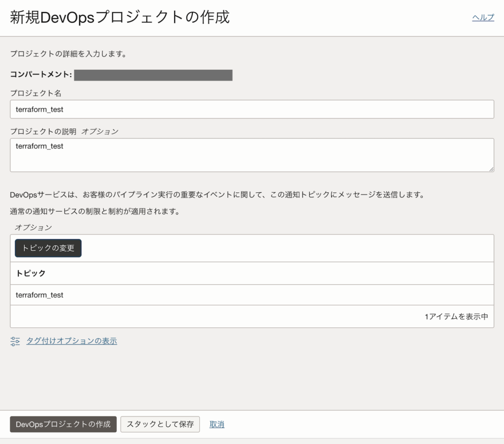504x444 pixels.
Task: Click the プロジェクトの詳細を入力します instruction text
Action: pos(68,54)
